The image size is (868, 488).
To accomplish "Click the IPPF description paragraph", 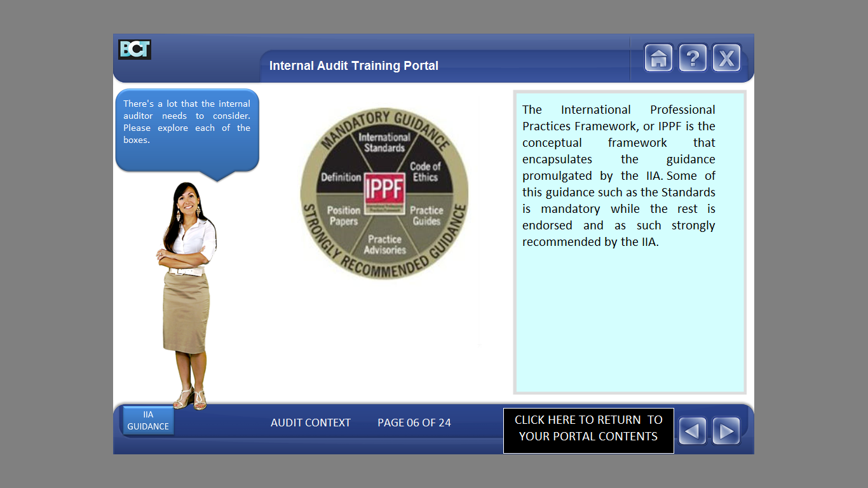I will pos(619,175).
